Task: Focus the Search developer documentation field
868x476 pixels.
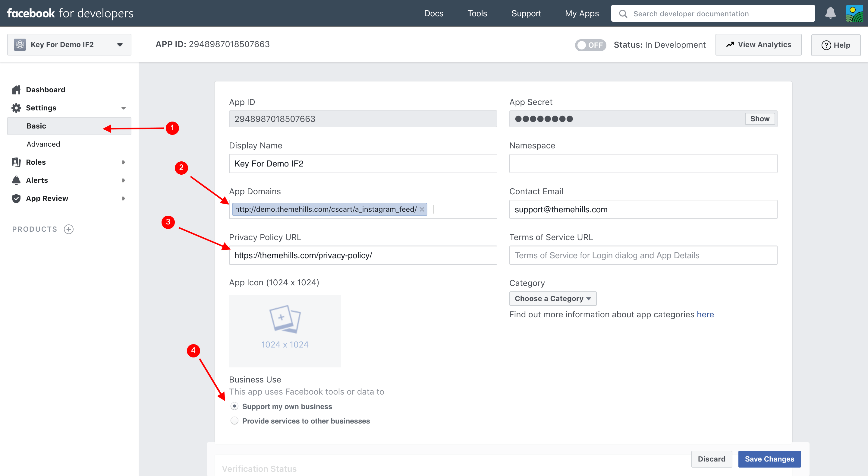Action: (x=713, y=14)
